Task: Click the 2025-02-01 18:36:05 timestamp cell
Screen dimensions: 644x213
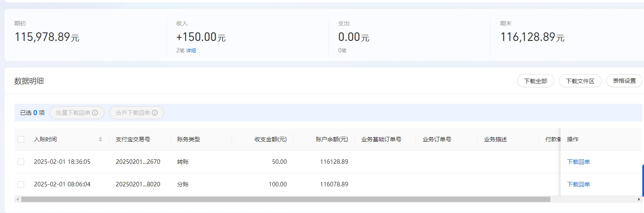Action: pyautogui.click(x=62, y=162)
